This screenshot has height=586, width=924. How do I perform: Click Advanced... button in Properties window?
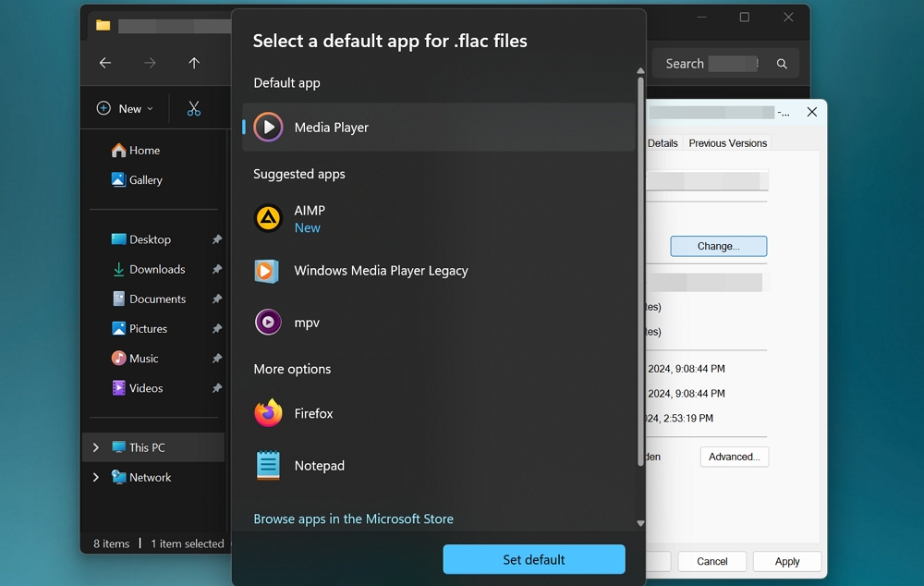click(735, 457)
